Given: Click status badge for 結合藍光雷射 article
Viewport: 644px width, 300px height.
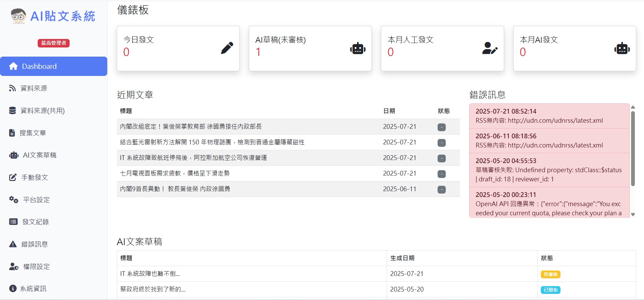Looking at the screenshot, I should [442, 143].
